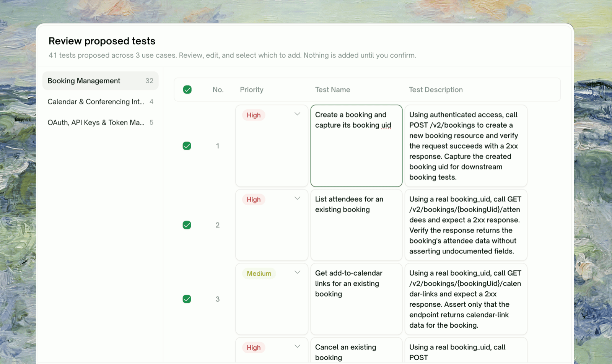Uncheck the checkbox for test number 2

[187, 225]
